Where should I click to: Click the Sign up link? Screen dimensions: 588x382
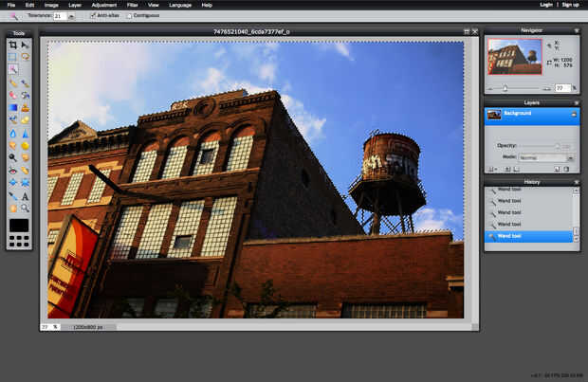click(x=570, y=5)
